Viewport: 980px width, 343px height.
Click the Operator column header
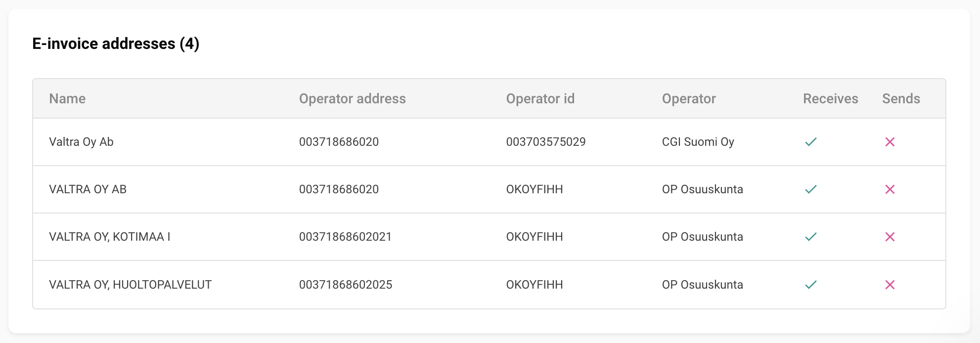point(689,99)
